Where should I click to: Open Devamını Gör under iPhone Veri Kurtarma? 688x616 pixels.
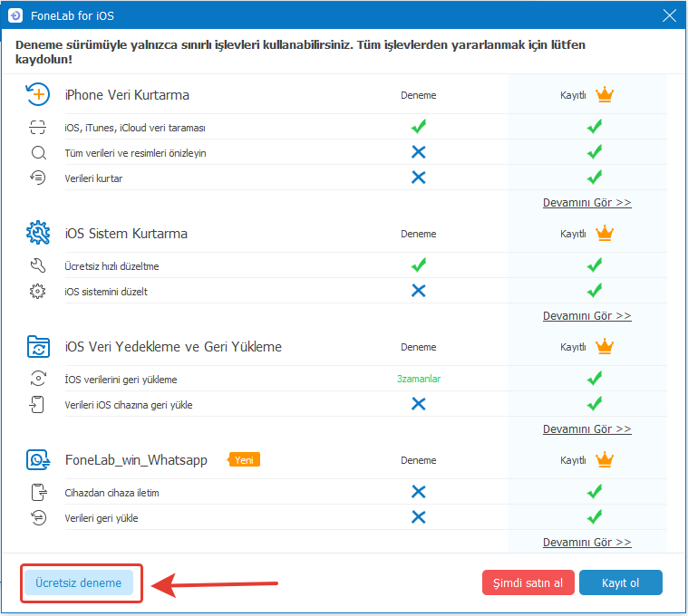[x=586, y=202]
